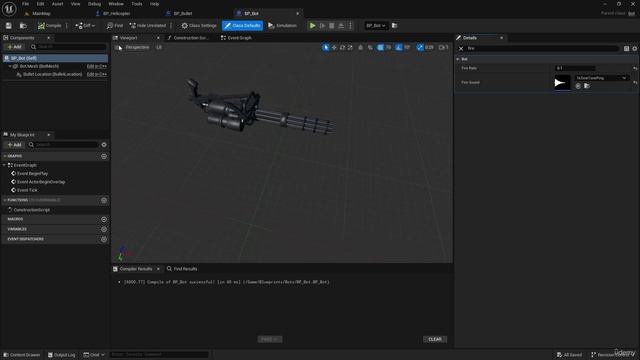
Task: Open viewport options menu icon
Action: (x=118, y=47)
